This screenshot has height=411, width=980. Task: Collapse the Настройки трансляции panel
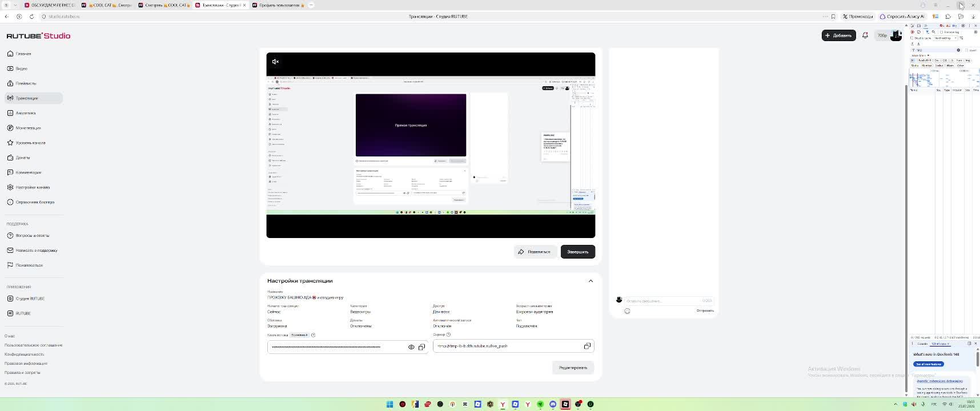(591, 281)
